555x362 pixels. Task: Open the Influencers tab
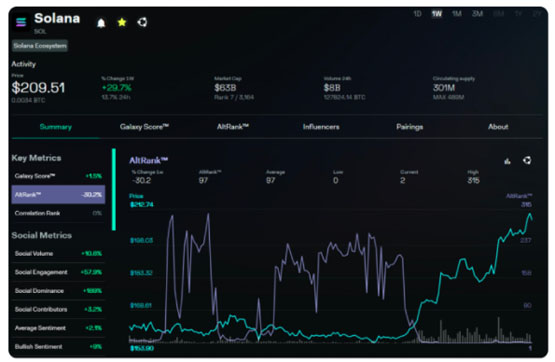(x=321, y=127)
